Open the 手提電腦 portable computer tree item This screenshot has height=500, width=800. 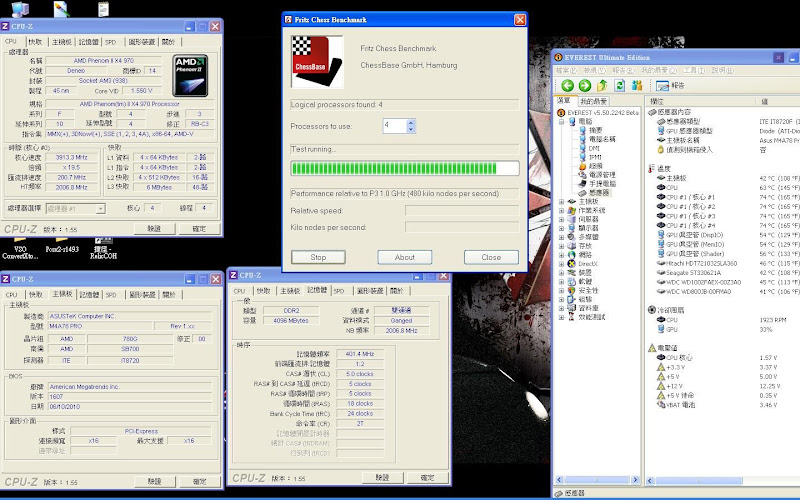pyautogui.click(x=602, y=184)
